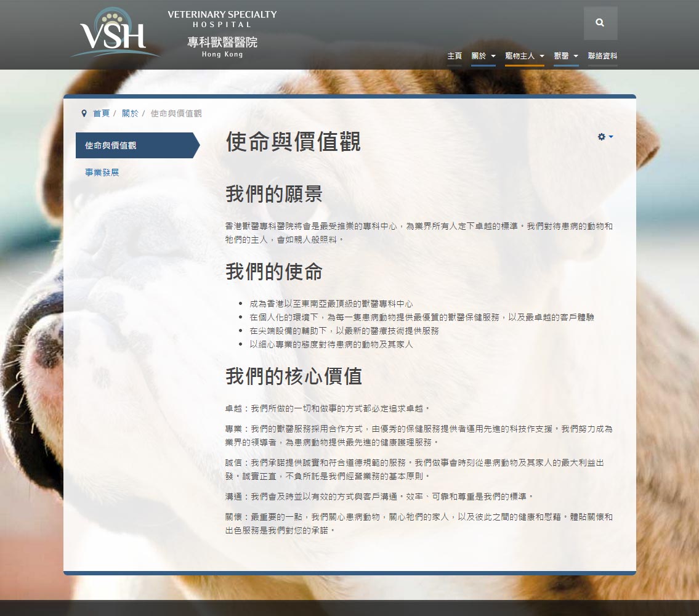Click the 我們的使命 heading
Image resolution: width=699 pixels, height=616 pixels.
coord(273,272)
